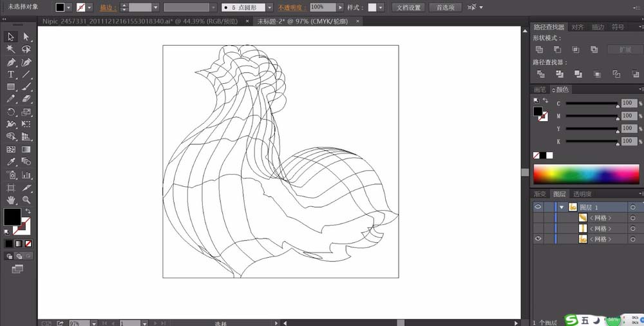This screenshot has height=326, width=644.
Task: Select the Direct Selection tool
Action: pos(26,37)
